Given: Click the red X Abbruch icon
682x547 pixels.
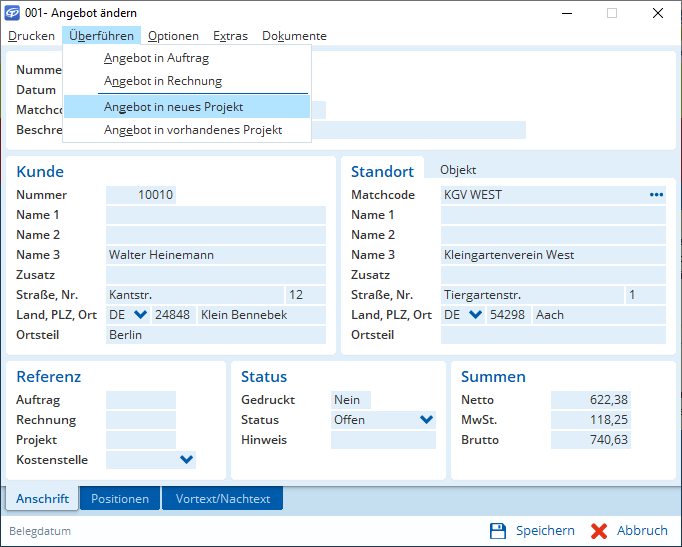Looking at the screenshot, I should (599, 531).
